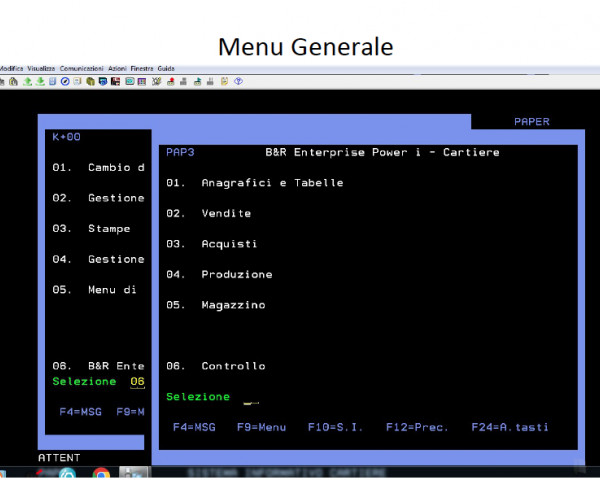Click the teal round taskbar application icon

point(67,473)
